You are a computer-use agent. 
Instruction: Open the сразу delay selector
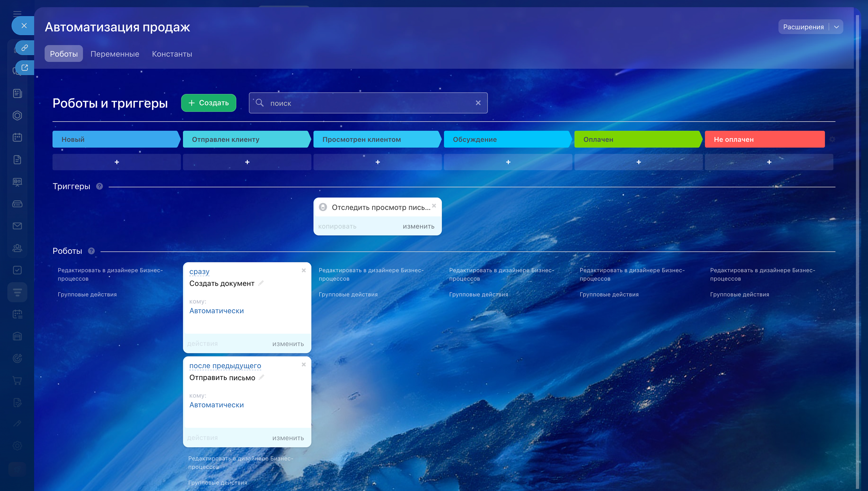coord(199,271)
